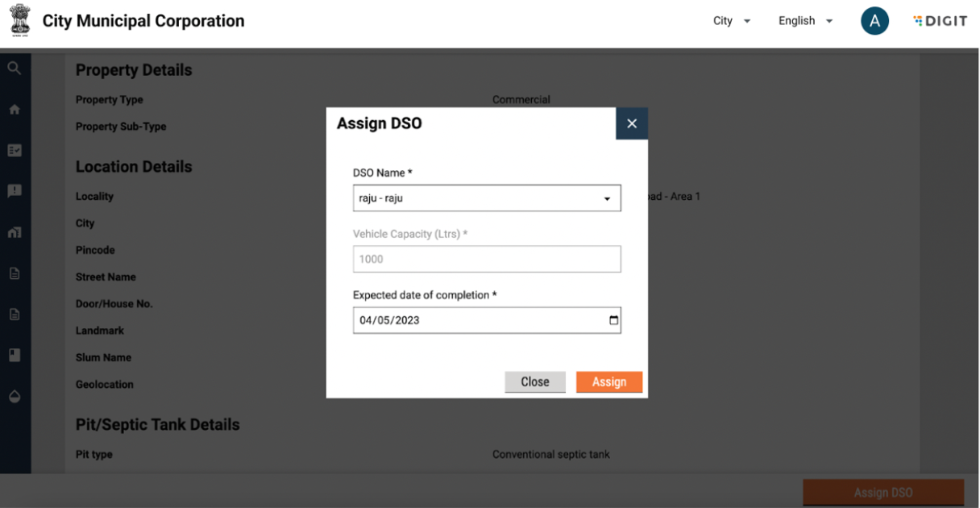Expand the DSO Name dropdown
This screenshot has width=980, height=508.
tap(487, 198)
